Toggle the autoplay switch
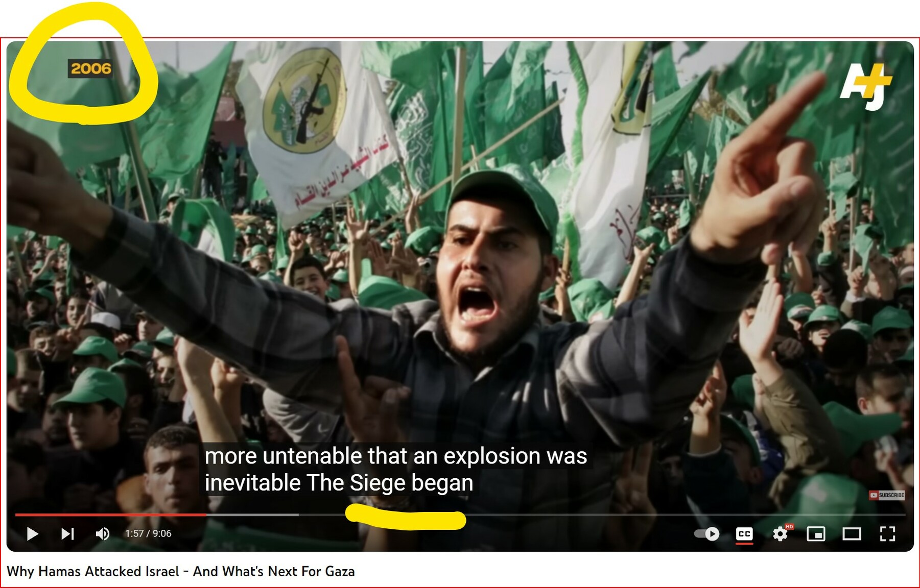 pos(706,534)
